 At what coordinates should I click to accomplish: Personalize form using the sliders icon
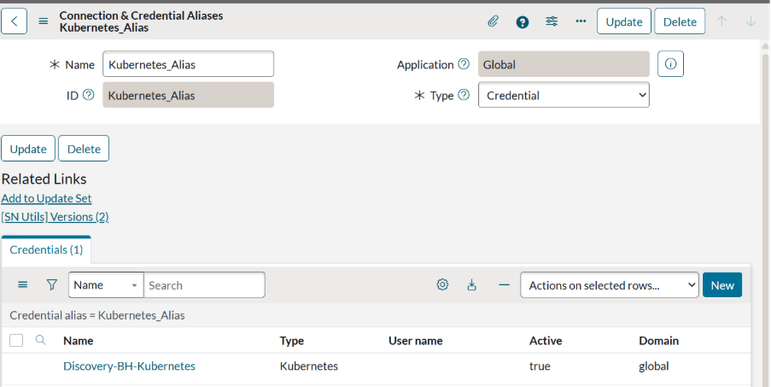[552, 21]
